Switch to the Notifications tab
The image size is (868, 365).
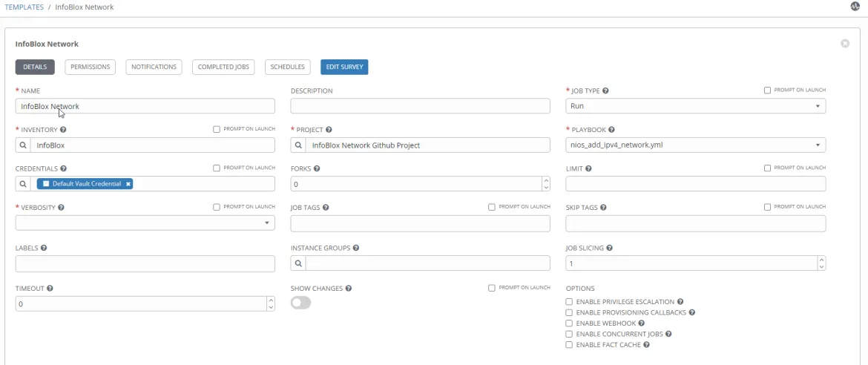154,67
